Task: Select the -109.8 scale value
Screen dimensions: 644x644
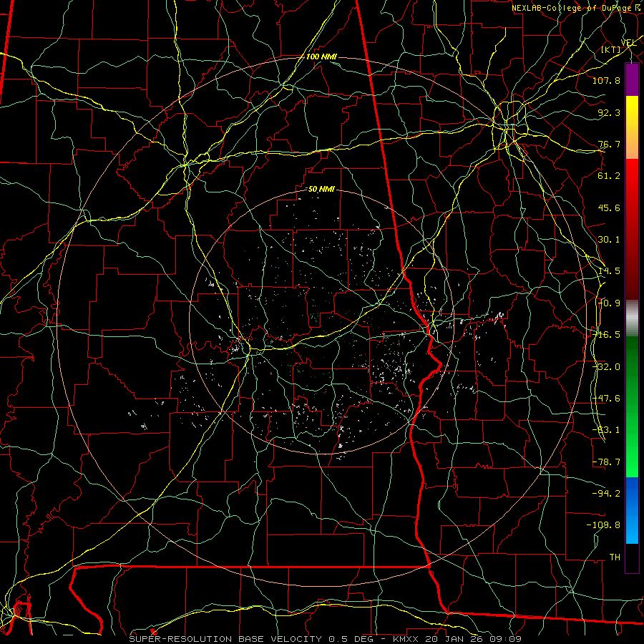Action: [603, 525]
